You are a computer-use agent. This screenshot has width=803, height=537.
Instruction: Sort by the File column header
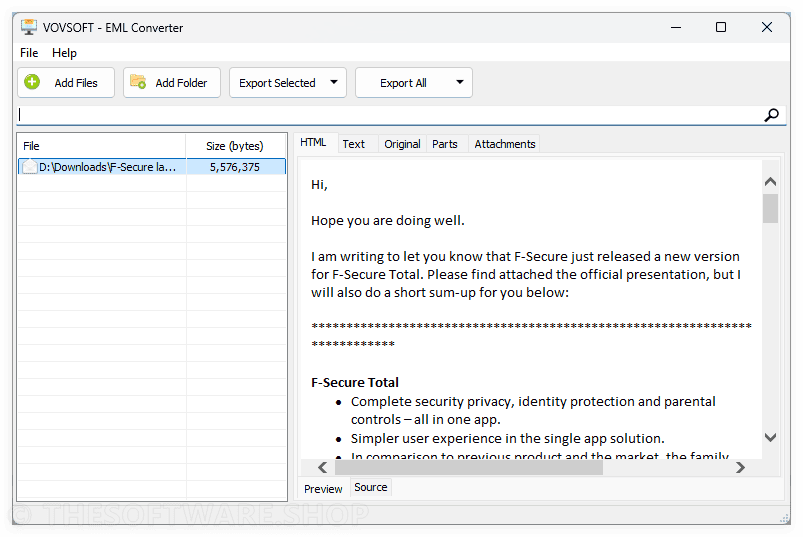click(x=101, y=146)
